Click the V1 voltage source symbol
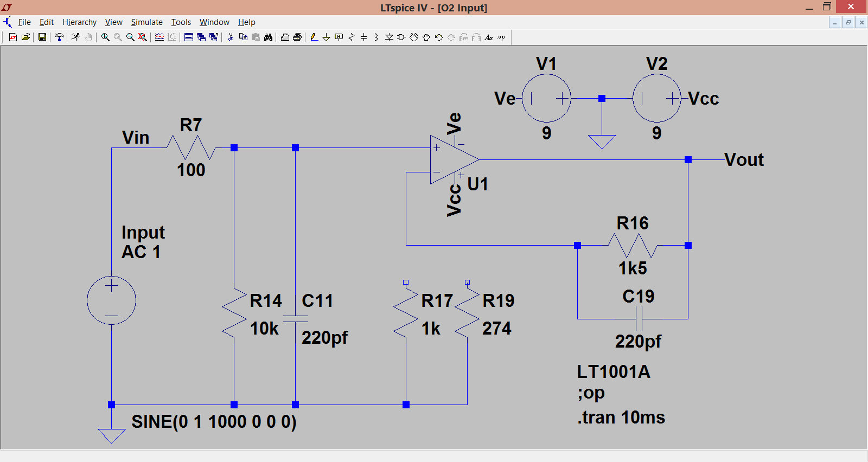The image size is (868, 462). pos(546,98)
